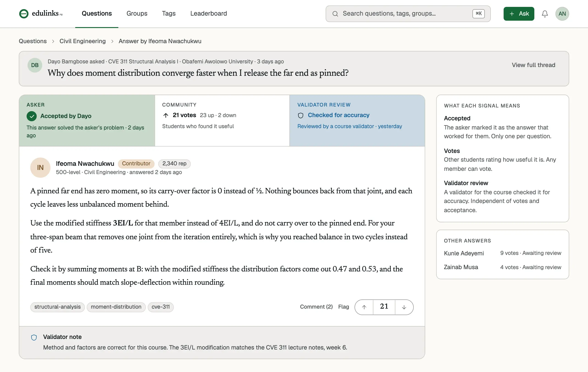
Task: Click the Ask button
Action: coord(519,14)
